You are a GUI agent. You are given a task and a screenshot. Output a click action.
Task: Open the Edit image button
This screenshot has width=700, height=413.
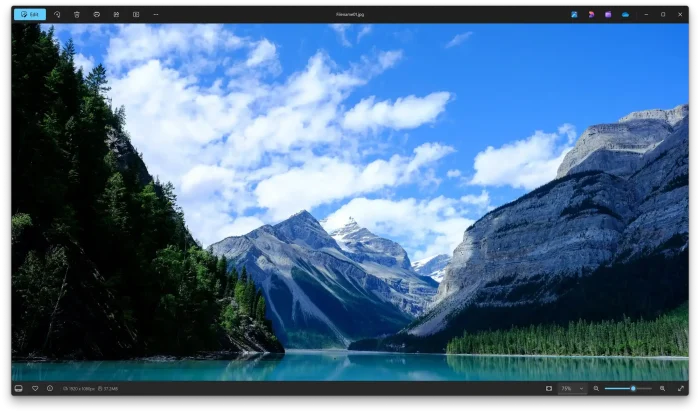(x=30, y=14)
